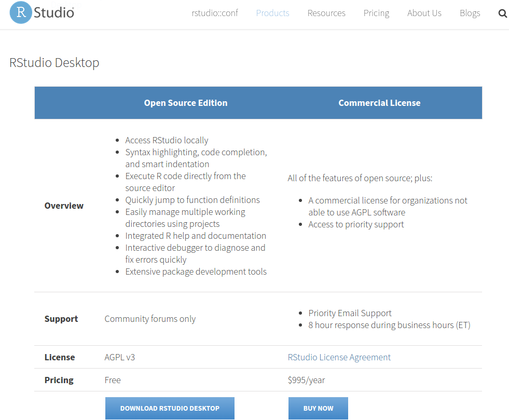Open the search magnifier icon
The height and width of the screenshot is (420, 509).
click(502, 13)
